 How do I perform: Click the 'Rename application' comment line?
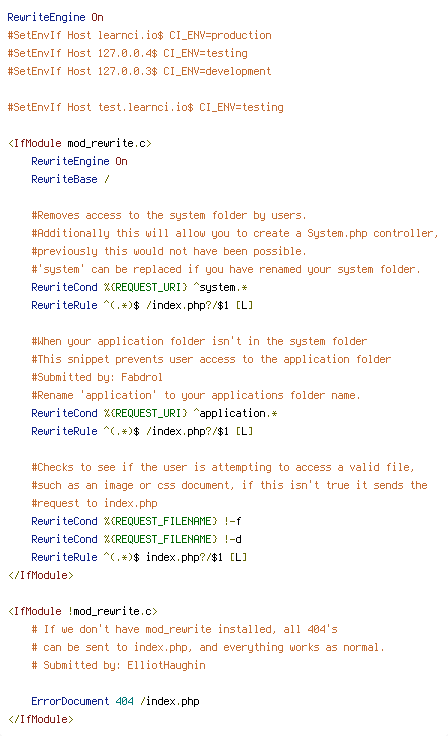(196, 395)
